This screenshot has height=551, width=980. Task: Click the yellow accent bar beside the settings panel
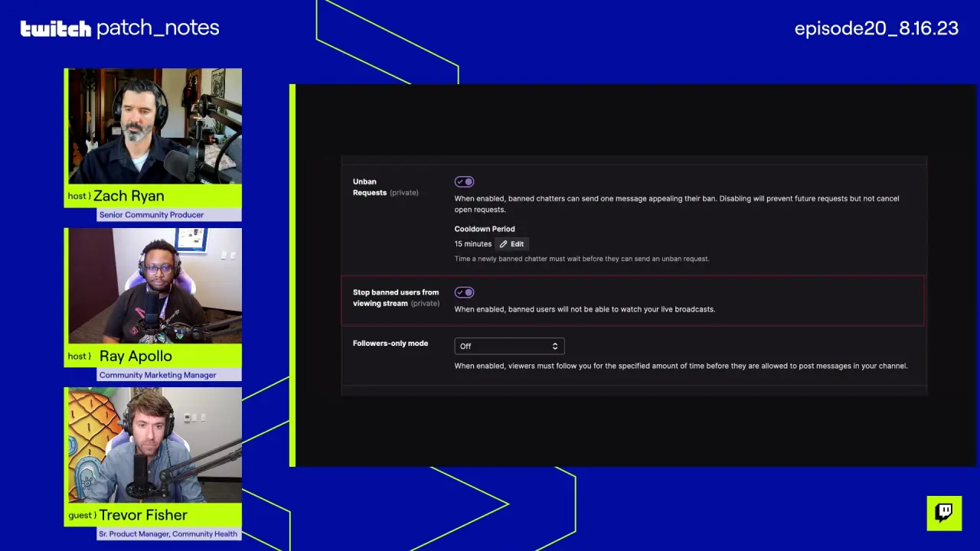[292, 275]
